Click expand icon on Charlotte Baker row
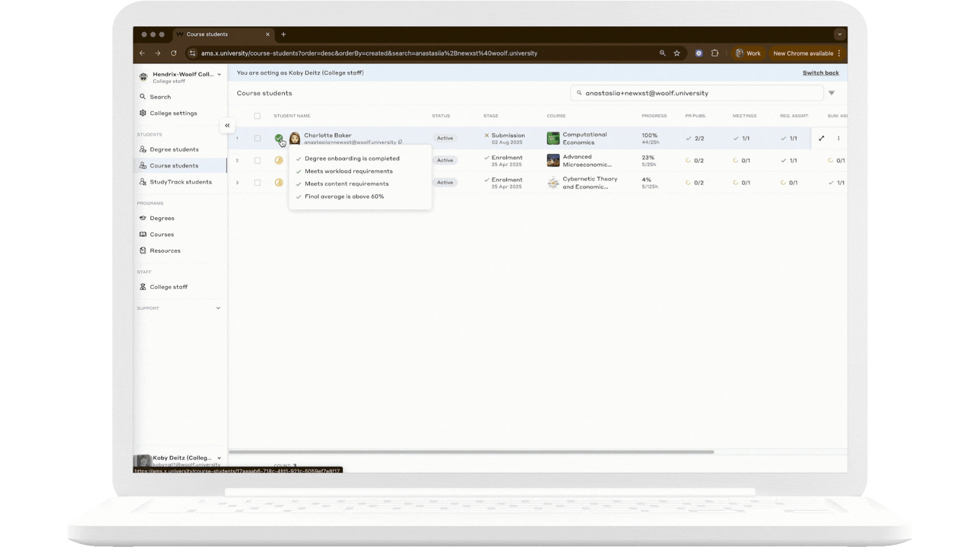This screenshot has height=551, width=980. [821, 138]
